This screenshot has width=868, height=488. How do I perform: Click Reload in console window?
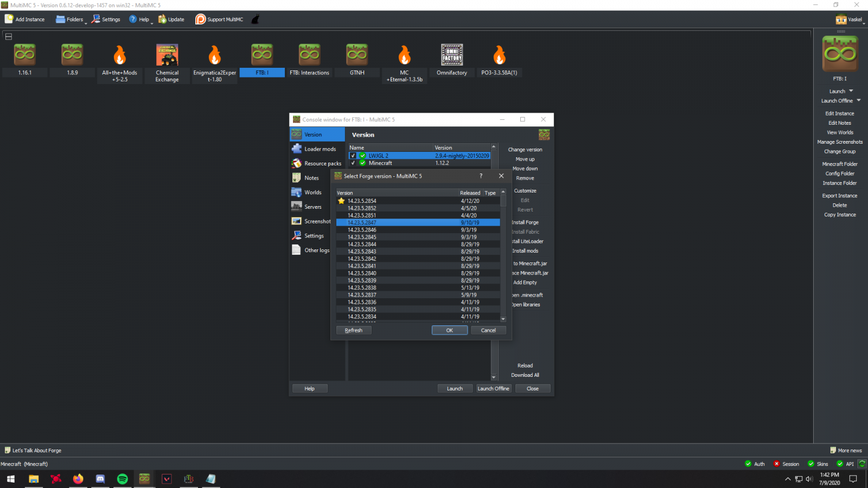pyautogui.click(x=525, y=365)
